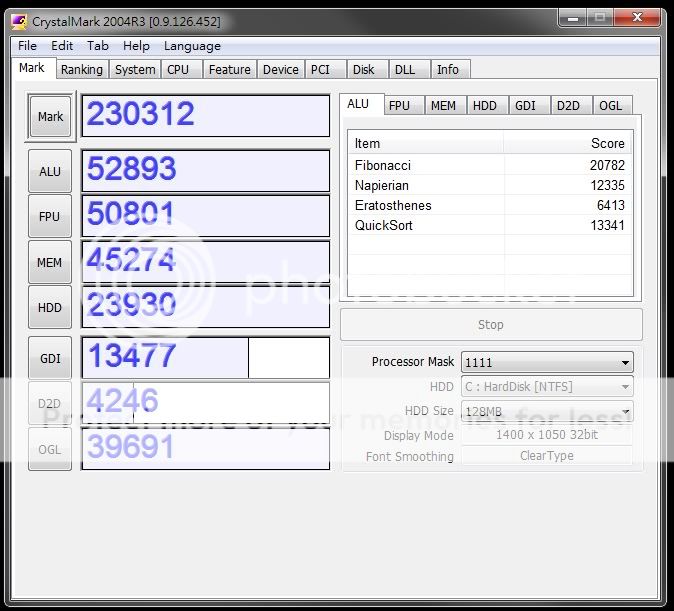This screenshot has width=674, height=611.
Task: Switch to the CPU tab
Action: pos(182,70)
